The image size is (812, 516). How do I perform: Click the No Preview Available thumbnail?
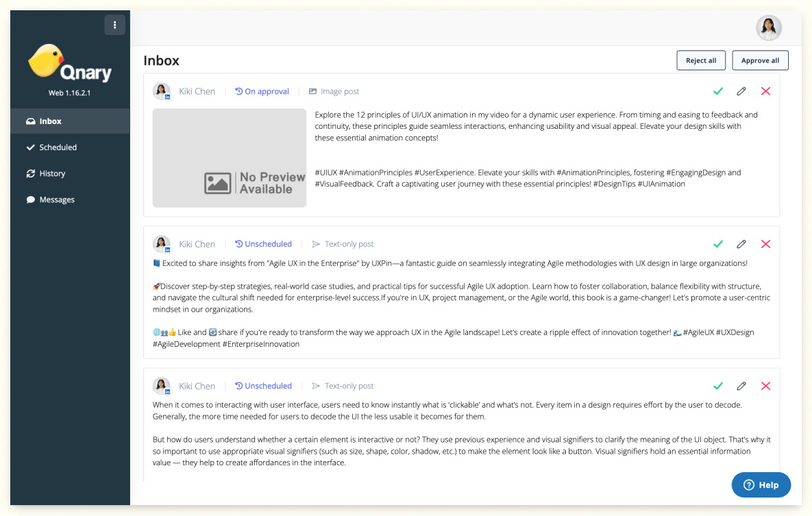click(x=230, y=158)
